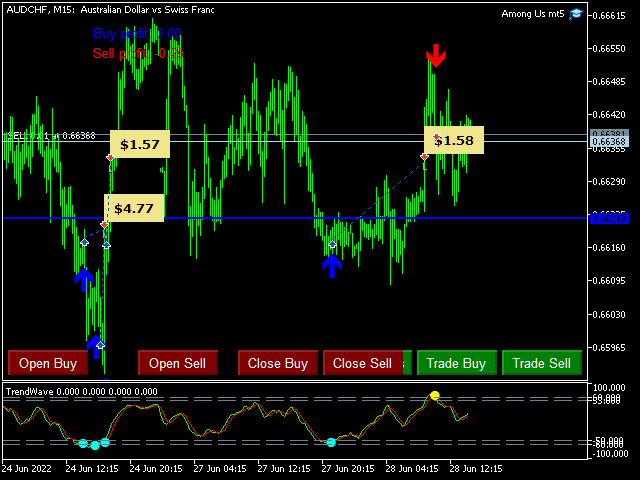Viewport: 640px width, 480px height.
Task: Click the $1.57 profit label
Action: coord(139,145)
